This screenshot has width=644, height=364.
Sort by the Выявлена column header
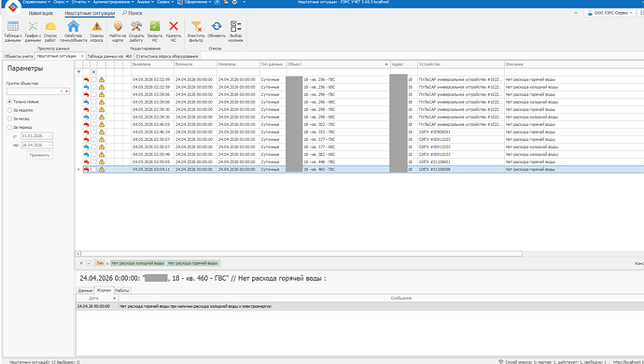tap(152, 64)
